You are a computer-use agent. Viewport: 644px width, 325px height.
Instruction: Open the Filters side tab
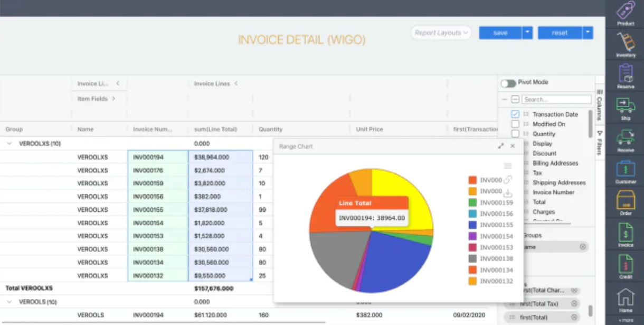pos(599,143)
